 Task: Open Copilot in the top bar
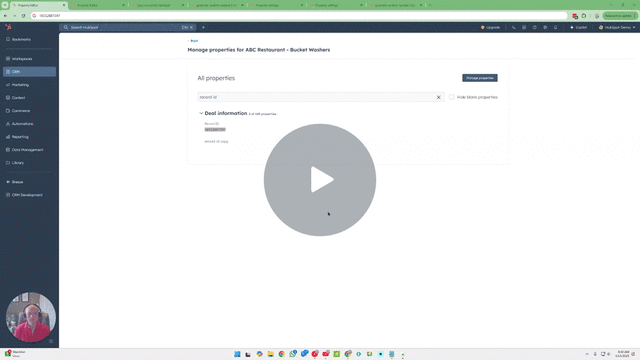click(x=579, y=27)
